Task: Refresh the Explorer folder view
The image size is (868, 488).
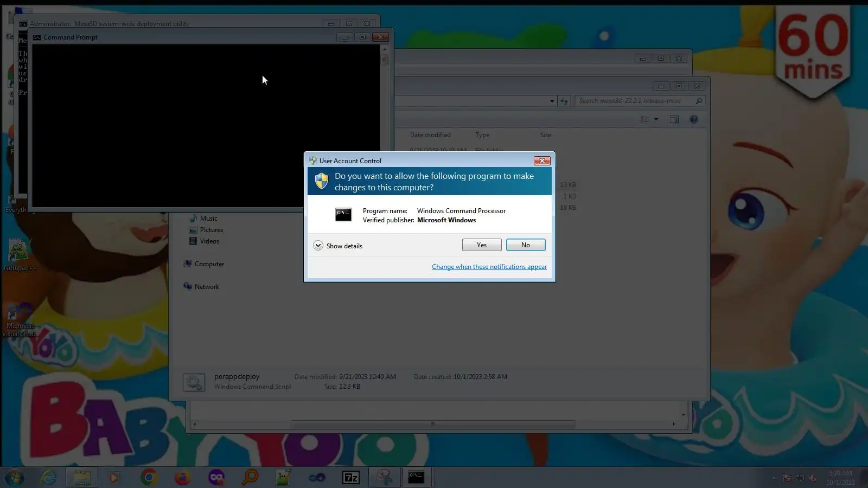Action: [564, 101]
